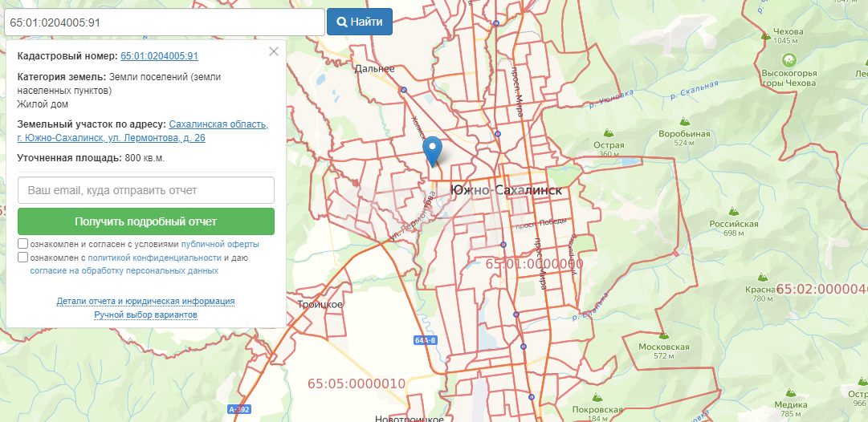Open the cadastral number 65:01:0204005:91 link

[x=159, y=56]
